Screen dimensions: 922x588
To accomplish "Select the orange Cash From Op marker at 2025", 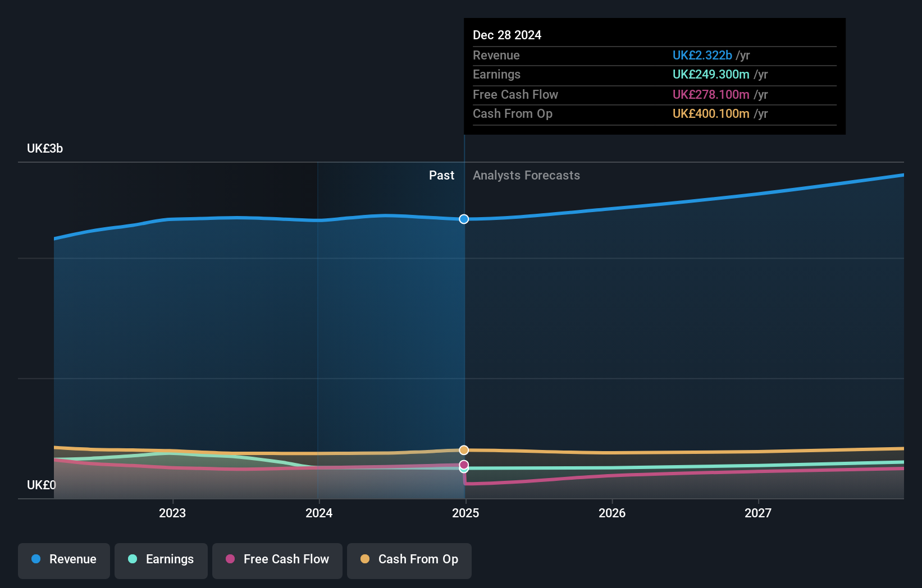I will [463, 449].
